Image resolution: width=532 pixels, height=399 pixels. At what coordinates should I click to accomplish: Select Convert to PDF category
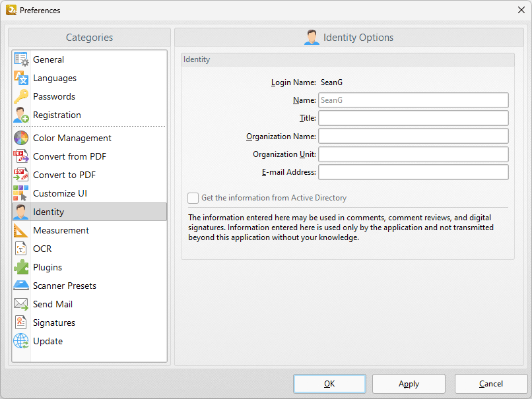click(90, 175)
